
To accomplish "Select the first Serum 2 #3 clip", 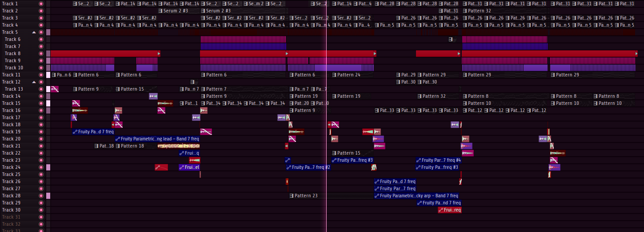I will coord(172,11).
